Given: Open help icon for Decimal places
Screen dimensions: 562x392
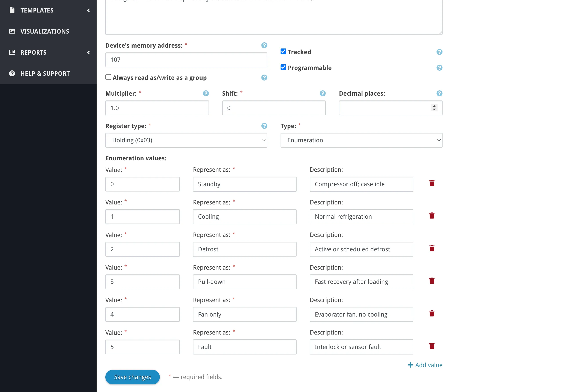Looking at the screenshot, I should point(439,93).
